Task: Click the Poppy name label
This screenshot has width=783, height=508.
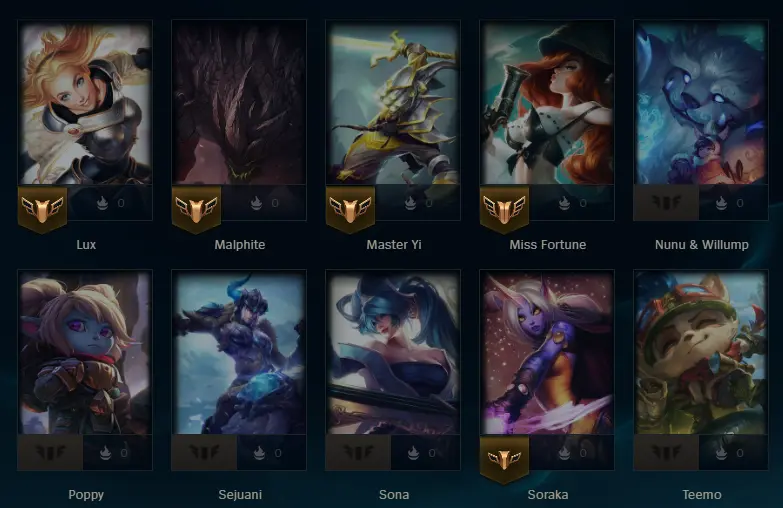Action: (x=86, y=495)
